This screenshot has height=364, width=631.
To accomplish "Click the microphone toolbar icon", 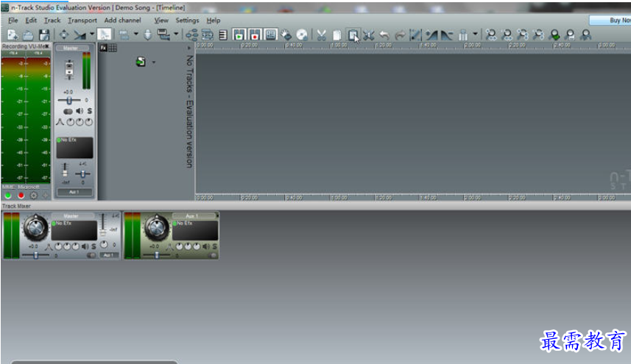I will pyautogui.click(x=148, y=35).
